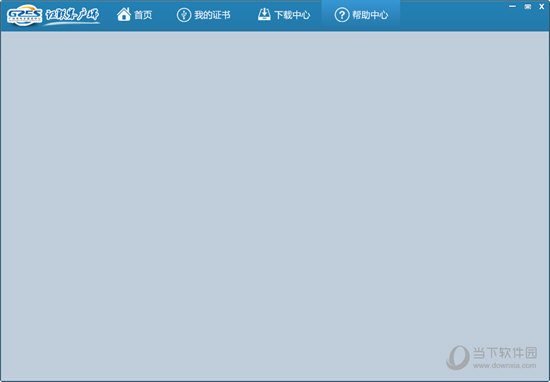Click the highlighted 帮助中心 tab background
The image size is (550, 382).
point(361,15)
